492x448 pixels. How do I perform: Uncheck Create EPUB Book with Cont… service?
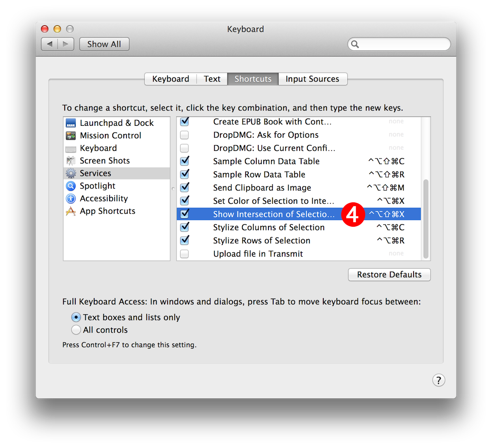[x=184, y=121]
